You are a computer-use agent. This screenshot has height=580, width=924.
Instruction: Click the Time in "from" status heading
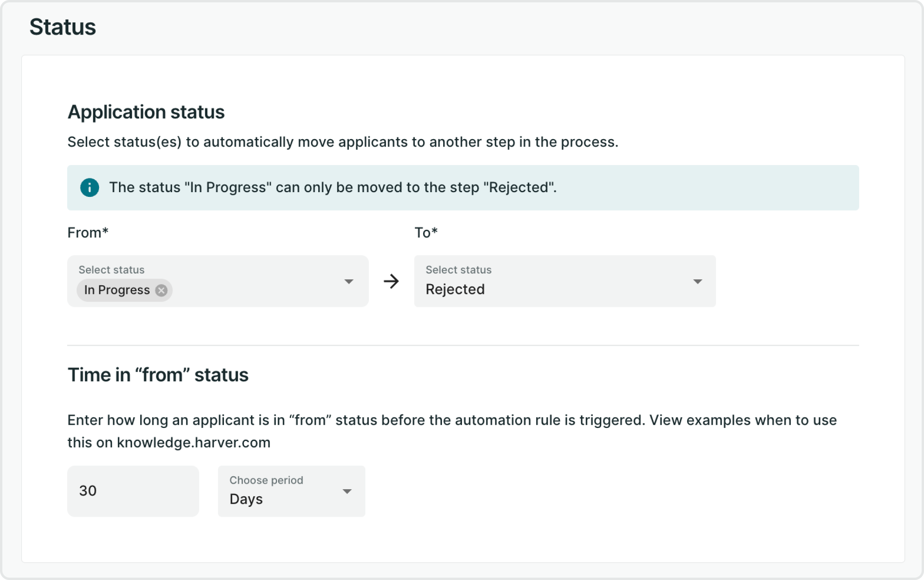pos(158,375)
